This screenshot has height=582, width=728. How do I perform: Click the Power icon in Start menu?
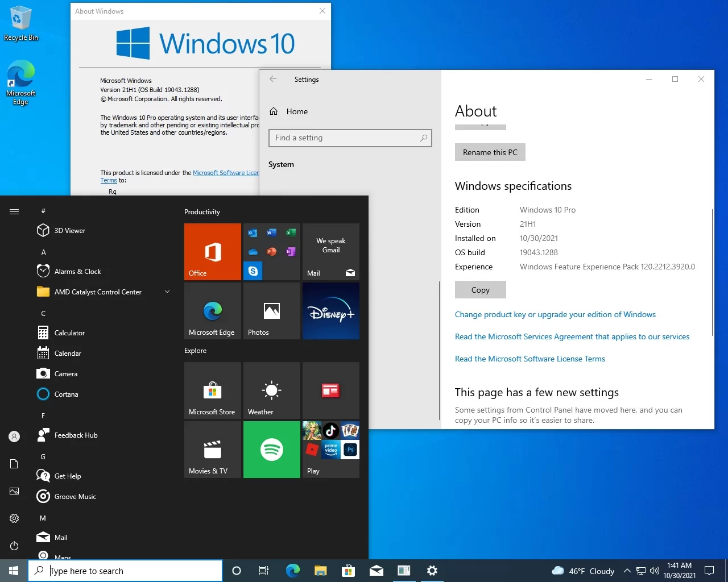(x=14, y=546)
